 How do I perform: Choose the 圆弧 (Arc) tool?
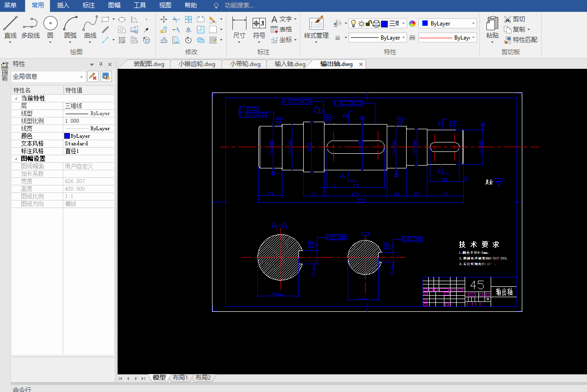click(x=70, y=27)
